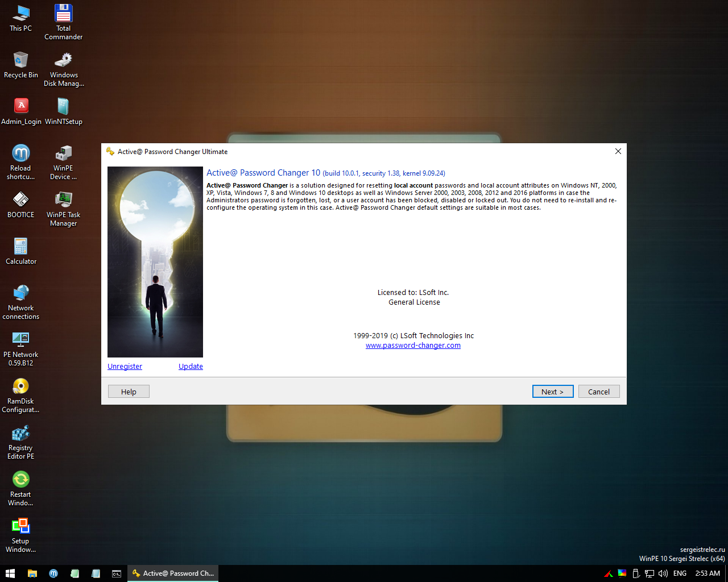Viewport: 728px width, 582px height.
Task: Launch BOOTICE from desktop
Action: (21, 204)
